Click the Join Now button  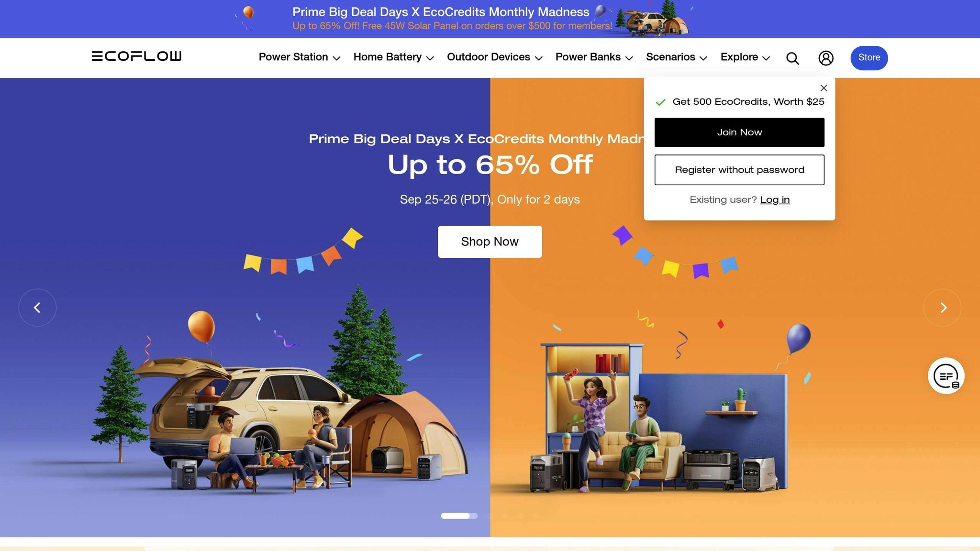point(739,132)
